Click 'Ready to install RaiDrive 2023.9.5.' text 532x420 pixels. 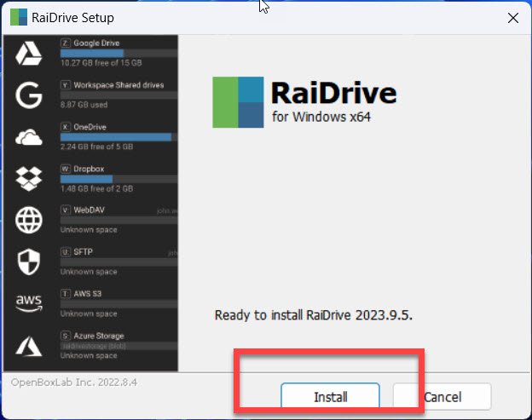(314, 315)
